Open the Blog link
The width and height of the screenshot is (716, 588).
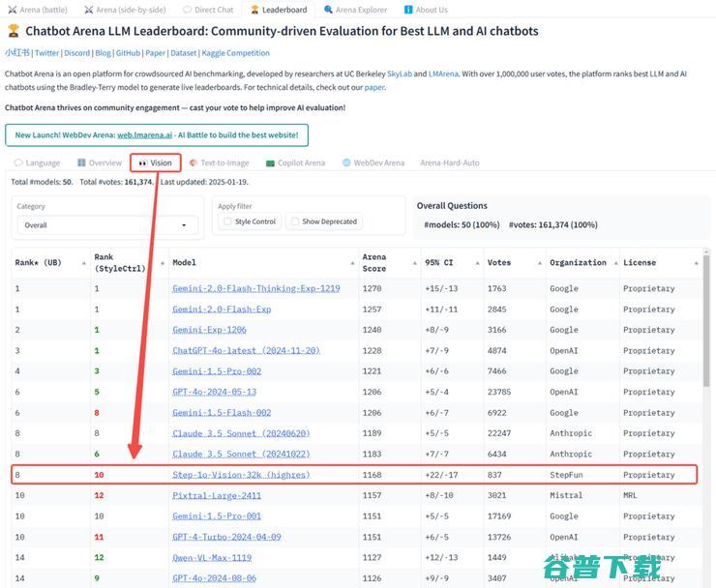pos(103,53)
